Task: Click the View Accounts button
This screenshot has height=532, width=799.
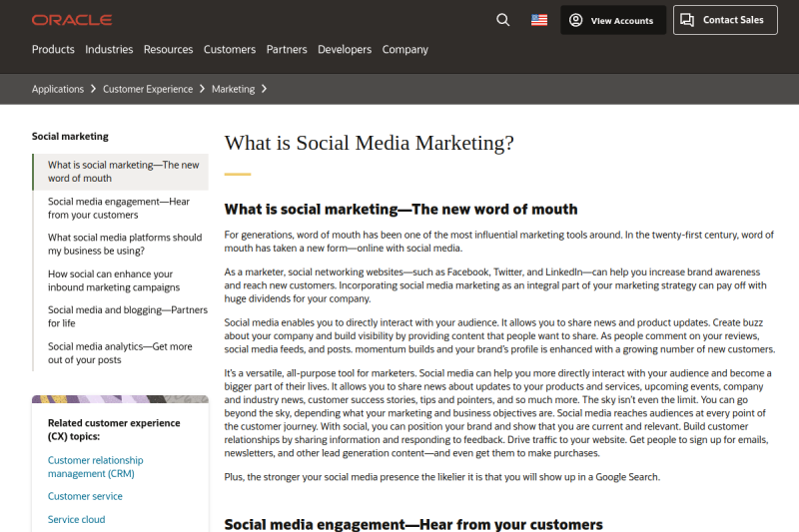Action: pos(613,20)
